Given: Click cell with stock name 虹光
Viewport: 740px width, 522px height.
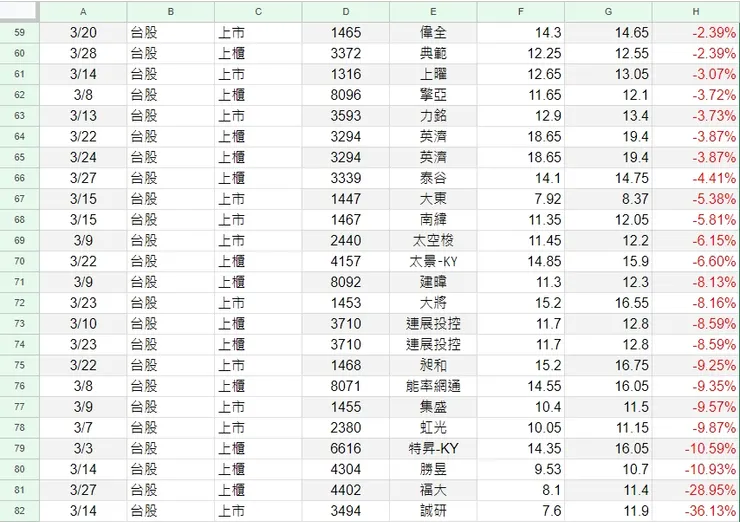Looking at the screenshot, I should coord(433,427).
